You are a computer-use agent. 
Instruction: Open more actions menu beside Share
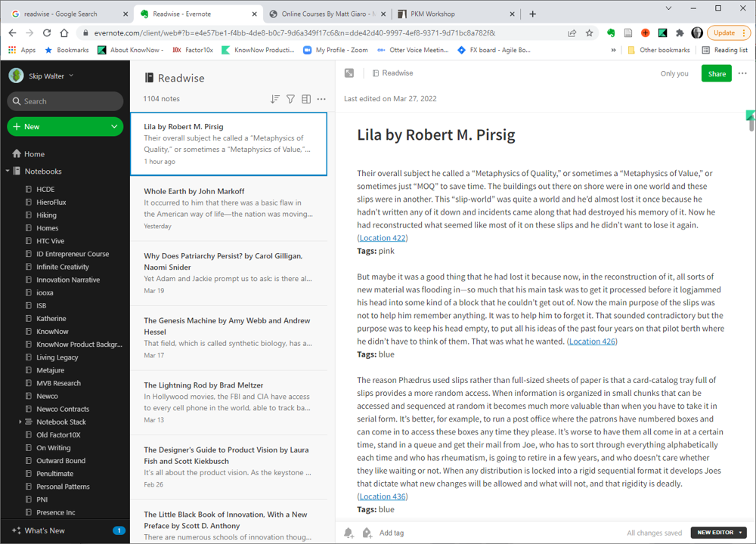(x=742, y=73)
